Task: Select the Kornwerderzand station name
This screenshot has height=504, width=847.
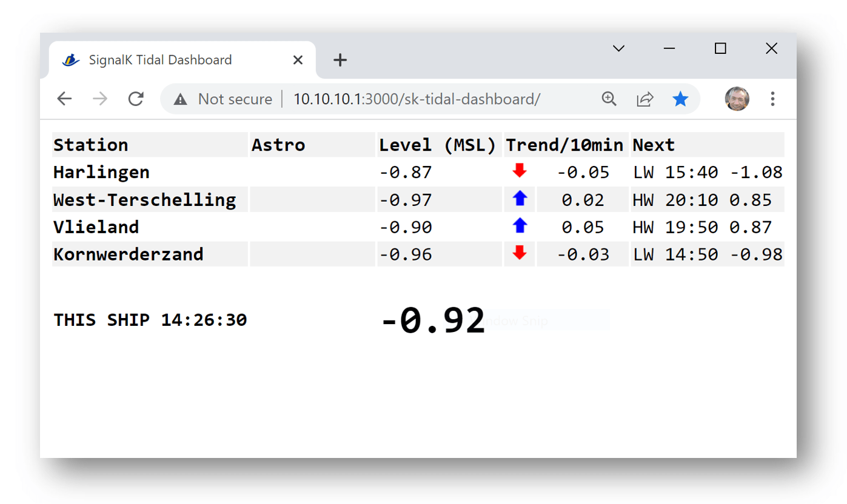Action: point(128,254)
